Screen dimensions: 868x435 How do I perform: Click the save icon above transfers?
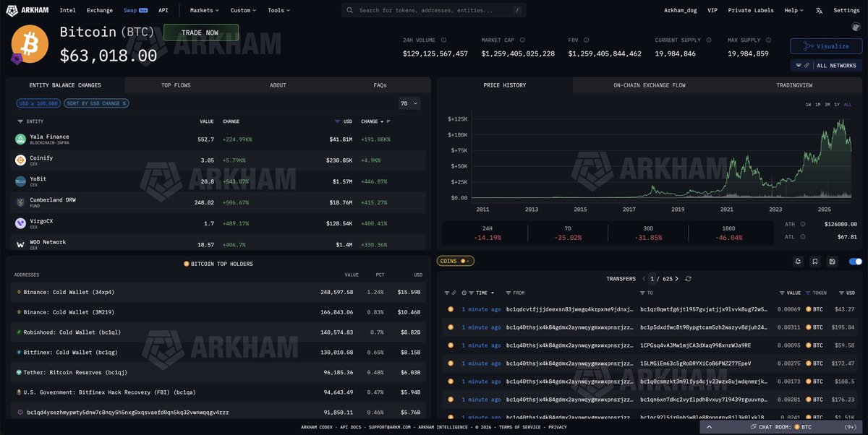coord(833,262)
